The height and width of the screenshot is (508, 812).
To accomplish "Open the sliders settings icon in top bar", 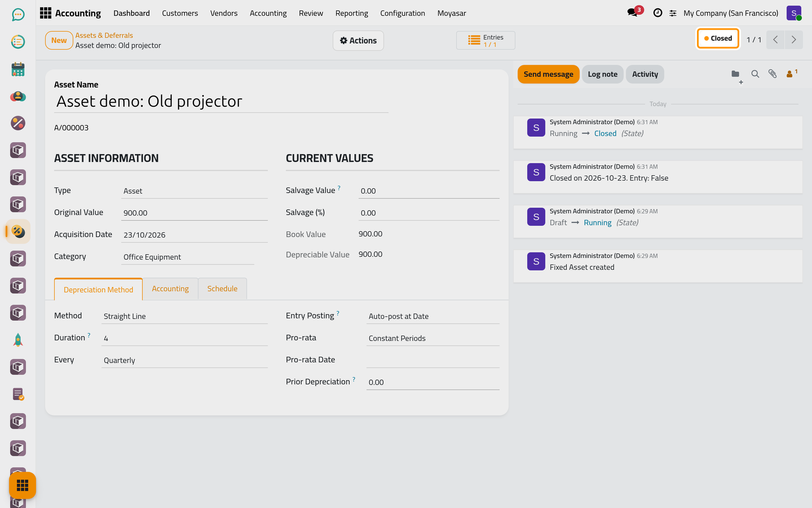I will coord(673,13).
